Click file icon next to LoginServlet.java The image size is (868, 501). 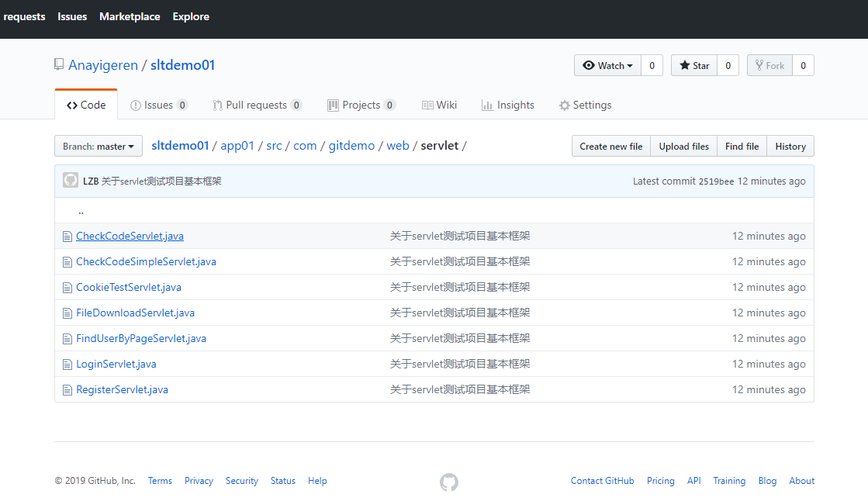(x=67, y=365)
